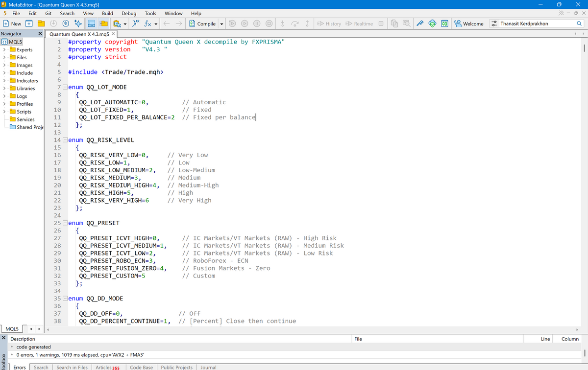Expand the Logs folder
Viewport: 588px width, 370px height.
pos(4,96)
